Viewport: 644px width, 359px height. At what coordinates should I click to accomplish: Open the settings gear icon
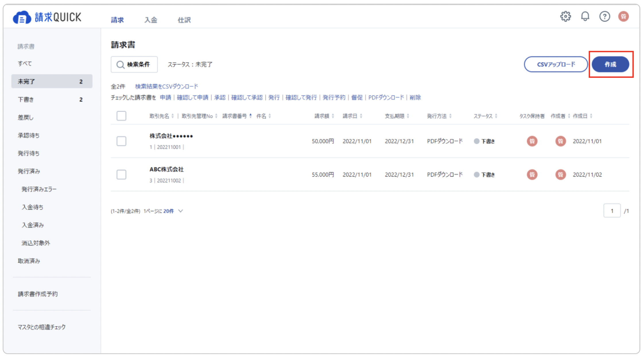565,16
